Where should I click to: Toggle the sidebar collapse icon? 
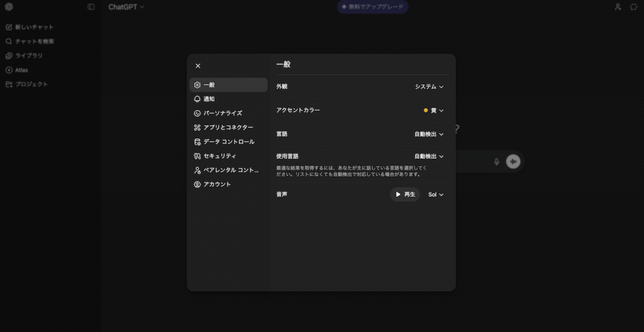click(x=91, y=7)
